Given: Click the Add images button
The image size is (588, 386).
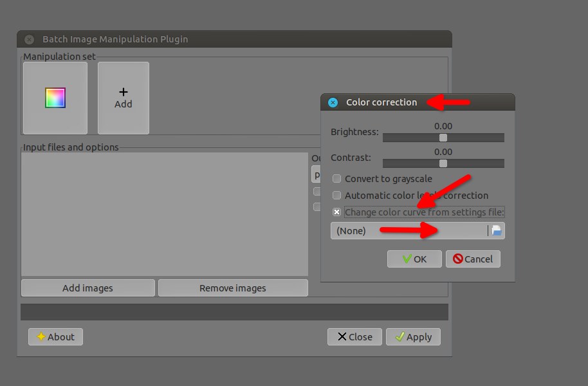Looking at the screenshot, I should 87,288.
